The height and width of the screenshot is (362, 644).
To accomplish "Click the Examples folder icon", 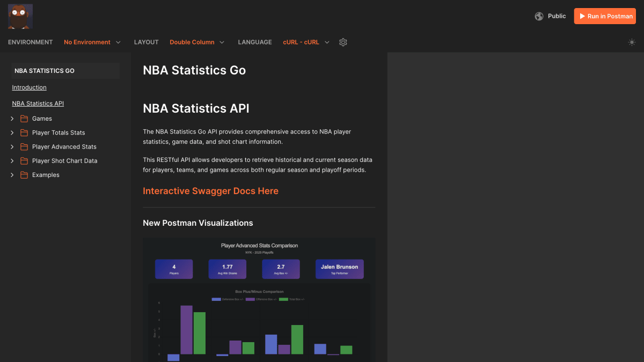I will tap(24, 175).
